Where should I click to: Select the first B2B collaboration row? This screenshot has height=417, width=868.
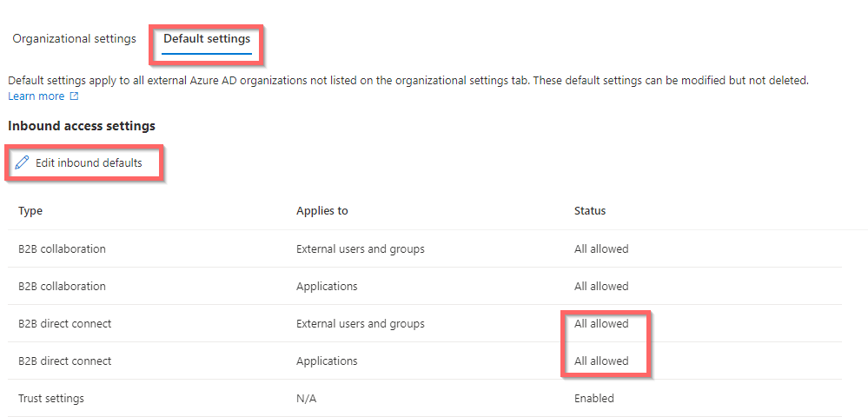point(425,248)
